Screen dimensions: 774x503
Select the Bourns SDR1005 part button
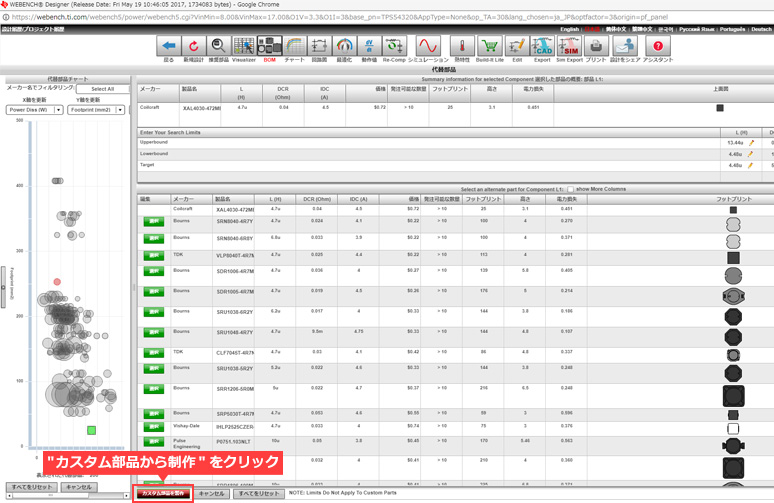click(154, 292)
